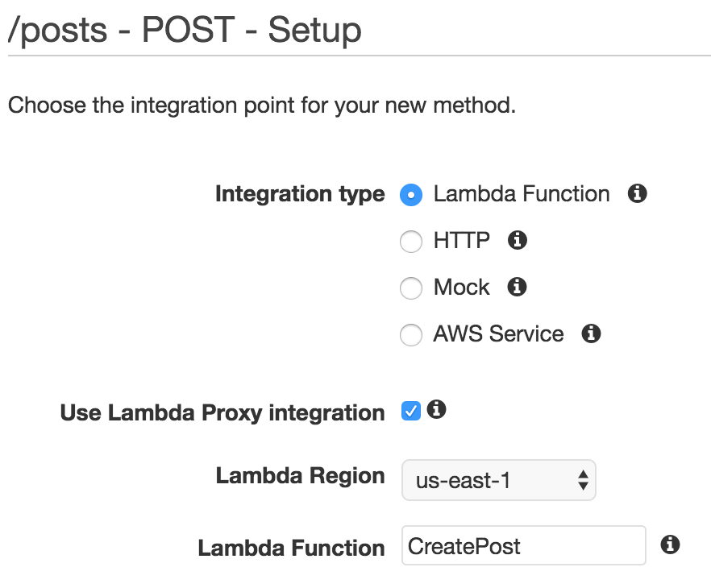Click the CreatePost Lambda Function input field

(523, 546)
